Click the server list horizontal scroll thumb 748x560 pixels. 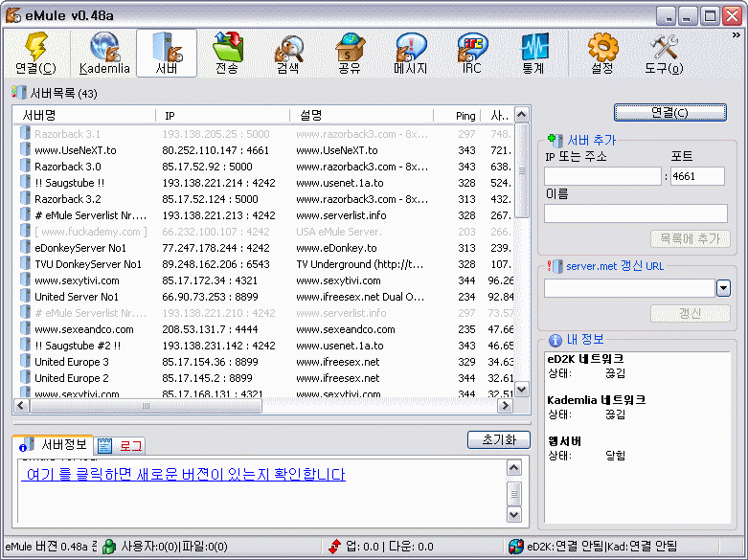pos(146,406)
